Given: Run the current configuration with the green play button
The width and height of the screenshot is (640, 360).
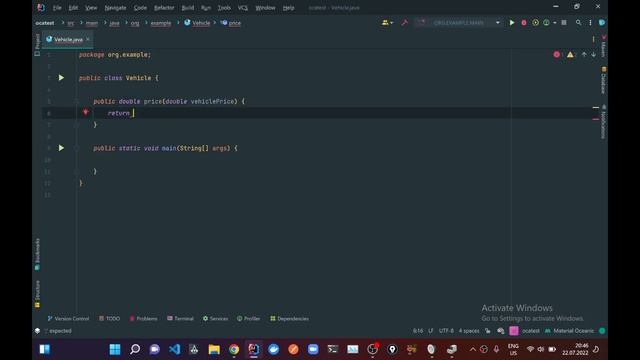Looking at the screenshot, I should pyautogui.click(x=511, y=23).
